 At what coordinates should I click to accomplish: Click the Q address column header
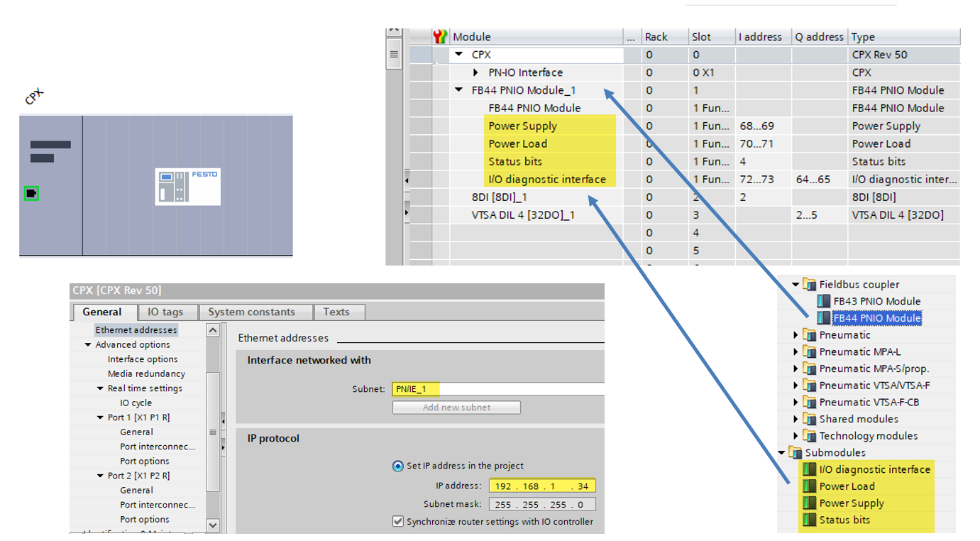[820, 37]
